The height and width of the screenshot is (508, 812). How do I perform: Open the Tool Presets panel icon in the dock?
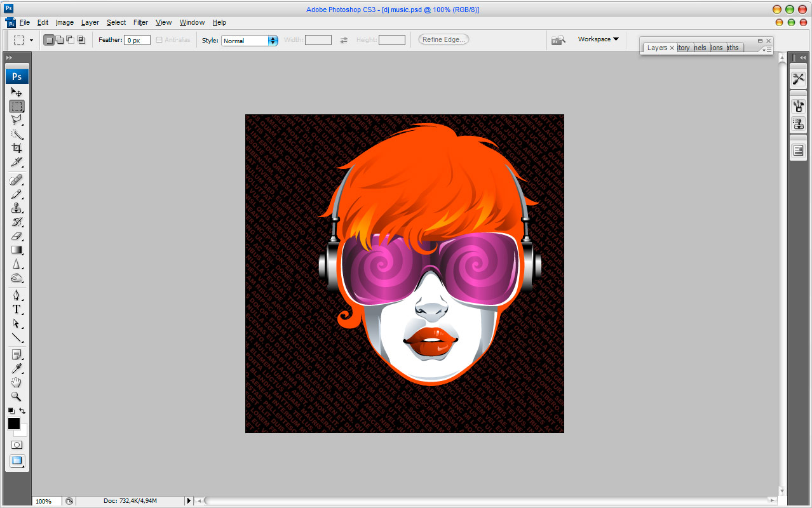point(798,79)
